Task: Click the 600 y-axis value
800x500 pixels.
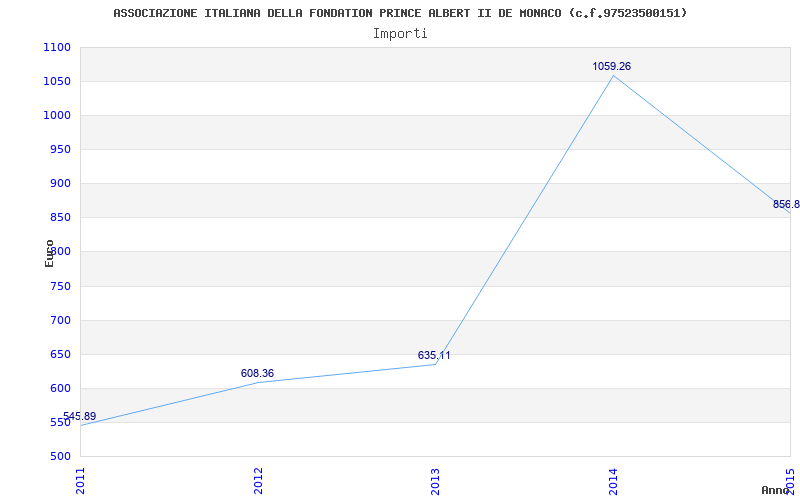Action: coord(60,388)
